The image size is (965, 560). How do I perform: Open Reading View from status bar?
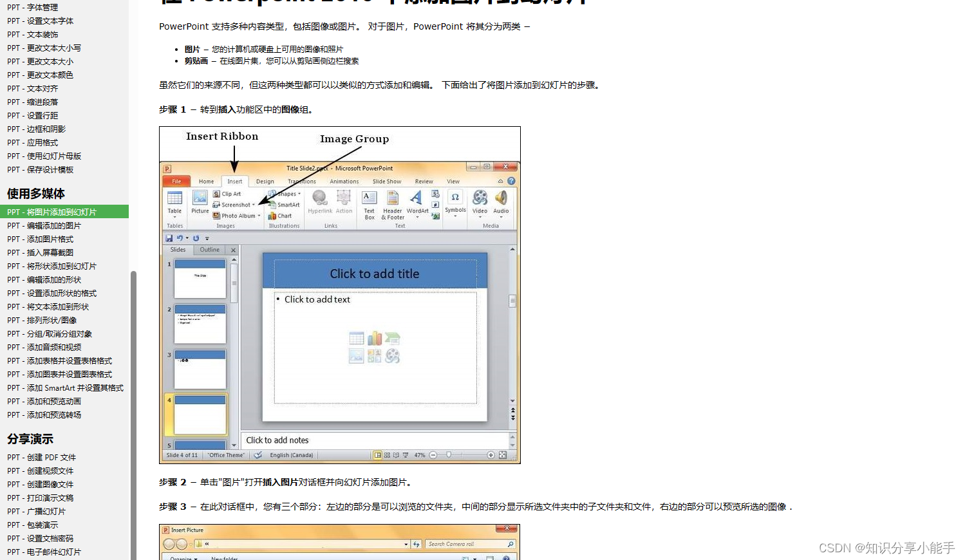(396, 455)
